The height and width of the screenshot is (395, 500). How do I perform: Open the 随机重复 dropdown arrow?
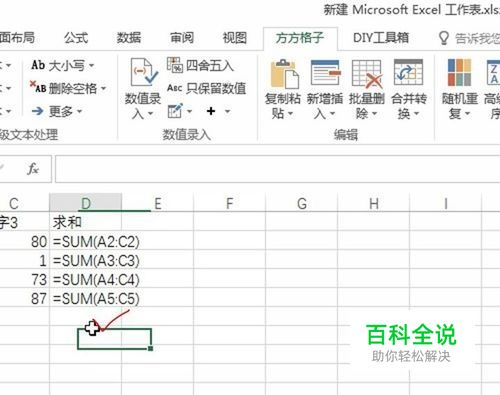coord(467,114)
